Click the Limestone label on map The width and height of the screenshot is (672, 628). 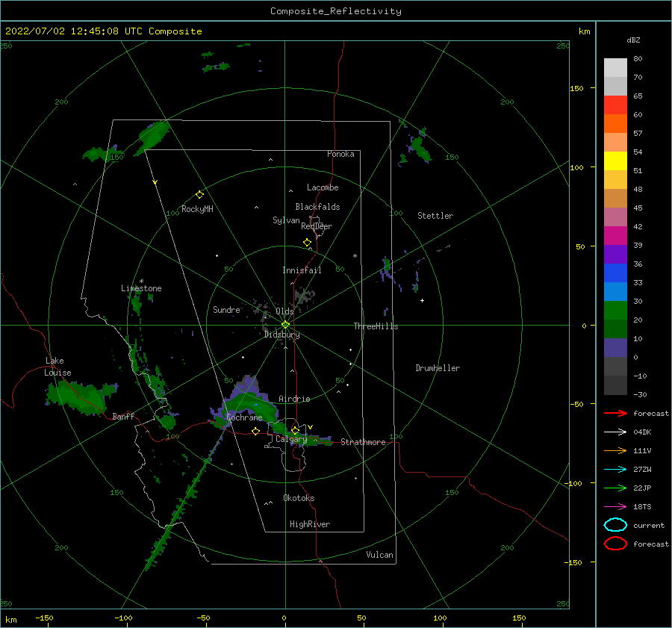click(x=141, y=288)
